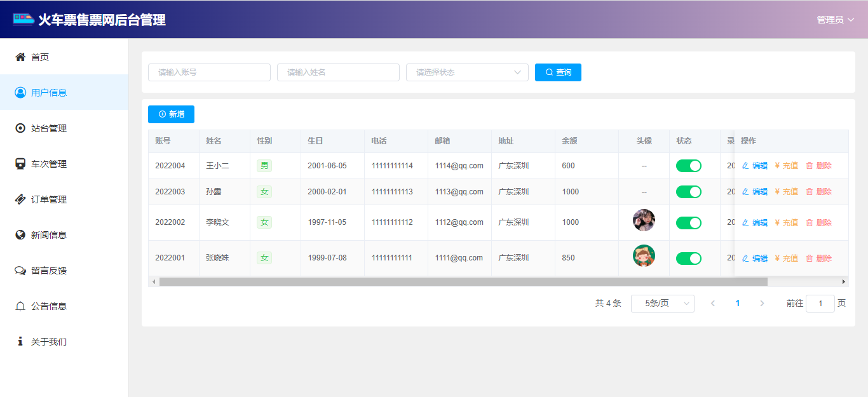
Task: Click the chat bubble icon beside 留言反馈
Action: [20, 271]
